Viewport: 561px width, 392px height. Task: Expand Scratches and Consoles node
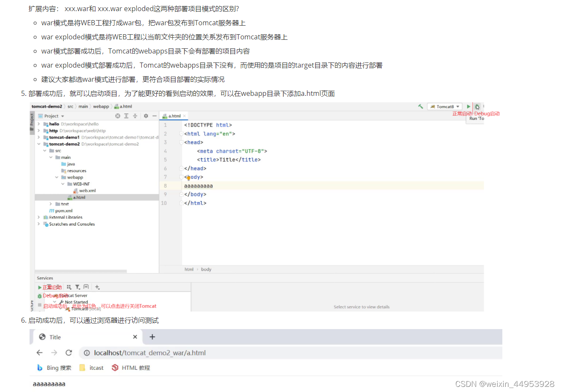(39, 224)
